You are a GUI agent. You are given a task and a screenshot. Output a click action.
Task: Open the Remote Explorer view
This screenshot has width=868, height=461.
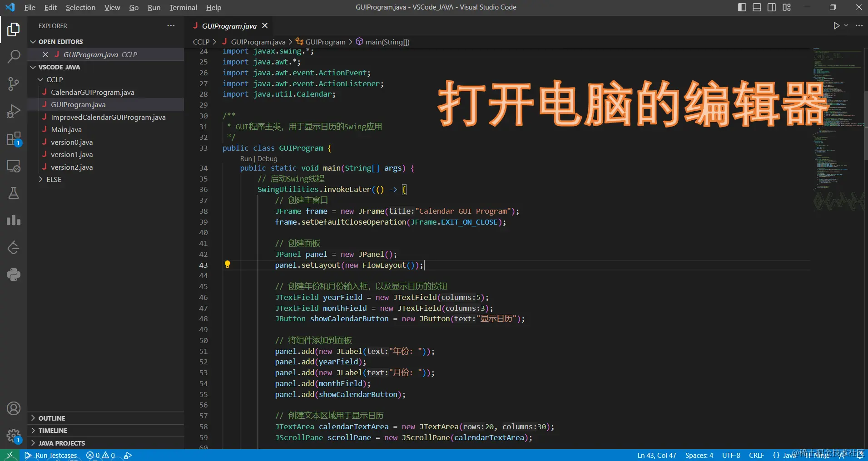coord(14,166)
